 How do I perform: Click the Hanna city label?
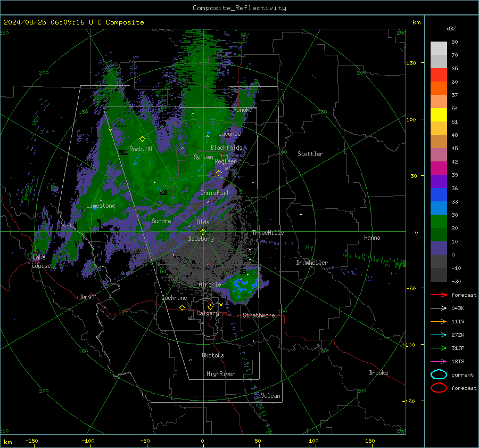pos(372,237)
